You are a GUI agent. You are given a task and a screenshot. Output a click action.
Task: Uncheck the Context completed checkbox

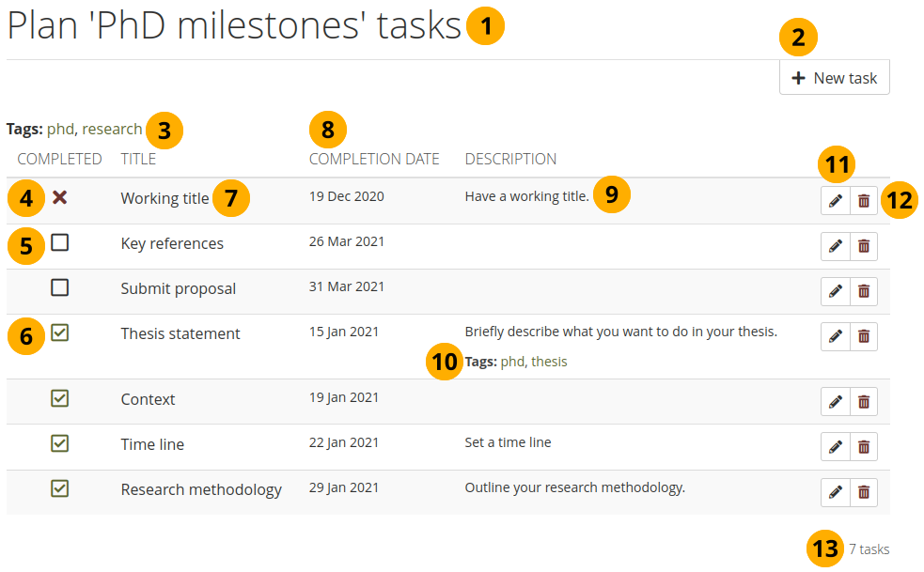[x=60, y=398]
